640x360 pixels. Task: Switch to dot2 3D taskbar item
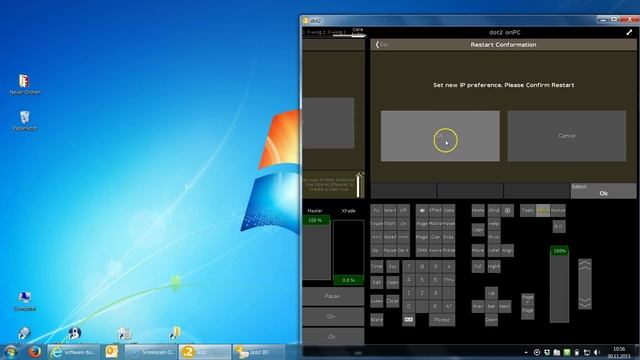[258, 351]
